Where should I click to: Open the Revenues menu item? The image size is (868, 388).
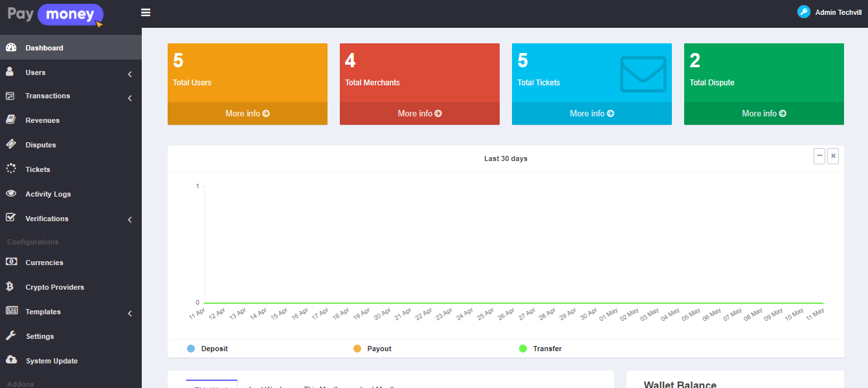[x=42, y=120]
